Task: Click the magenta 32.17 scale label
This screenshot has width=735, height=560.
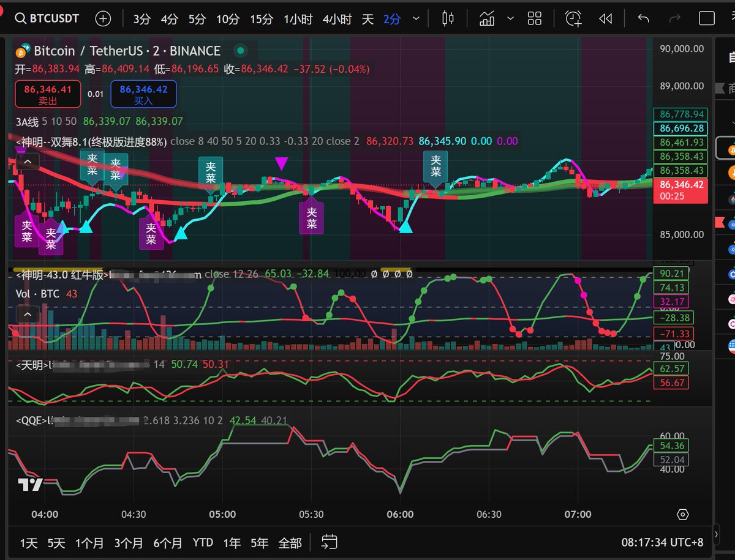Action: click(x=671, y=302)
